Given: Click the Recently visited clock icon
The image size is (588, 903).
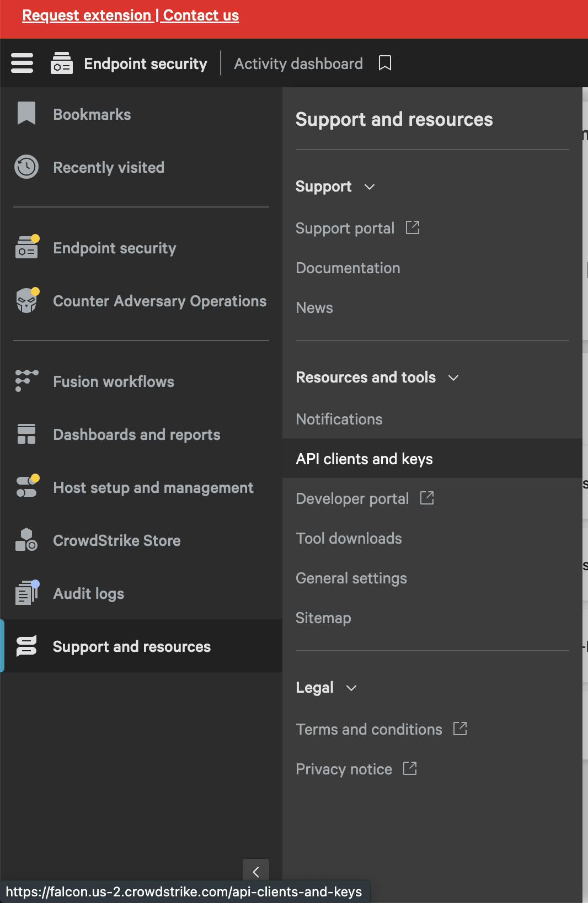Looking at the screenshot, I should (x=26, y=167).
